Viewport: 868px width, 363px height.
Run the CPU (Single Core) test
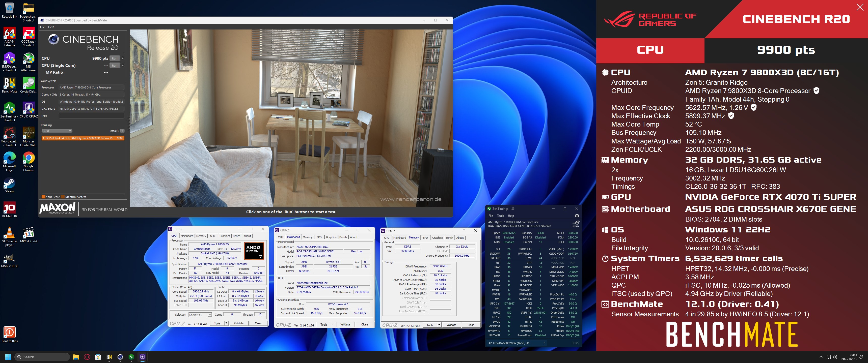[115, 65]
